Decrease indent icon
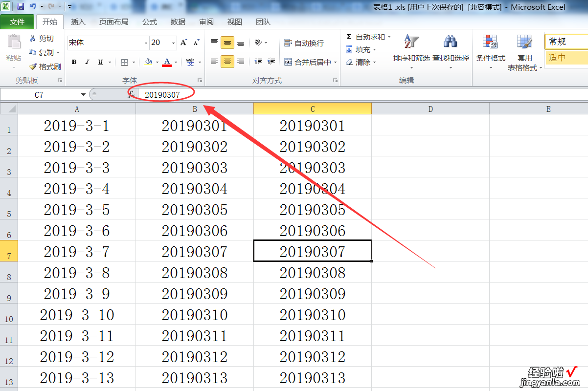This screenshot has width=588, height=391. tap(258, 62)
